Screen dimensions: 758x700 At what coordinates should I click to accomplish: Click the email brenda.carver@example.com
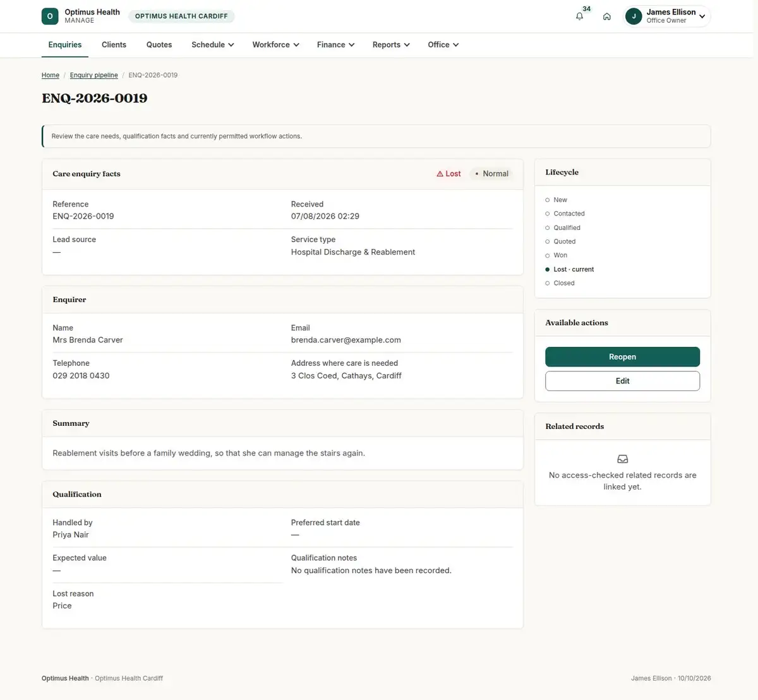coord(346,340)
